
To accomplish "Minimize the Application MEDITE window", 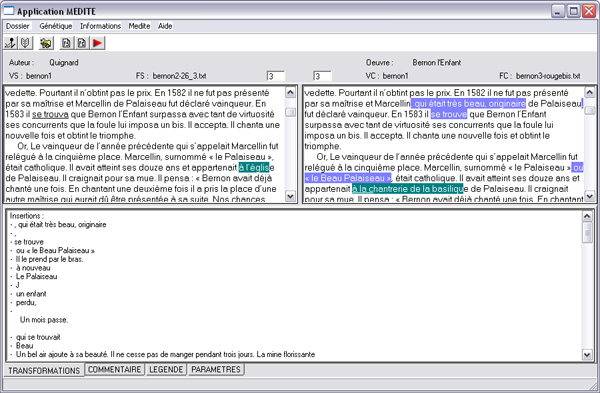I will coord(558,11).
